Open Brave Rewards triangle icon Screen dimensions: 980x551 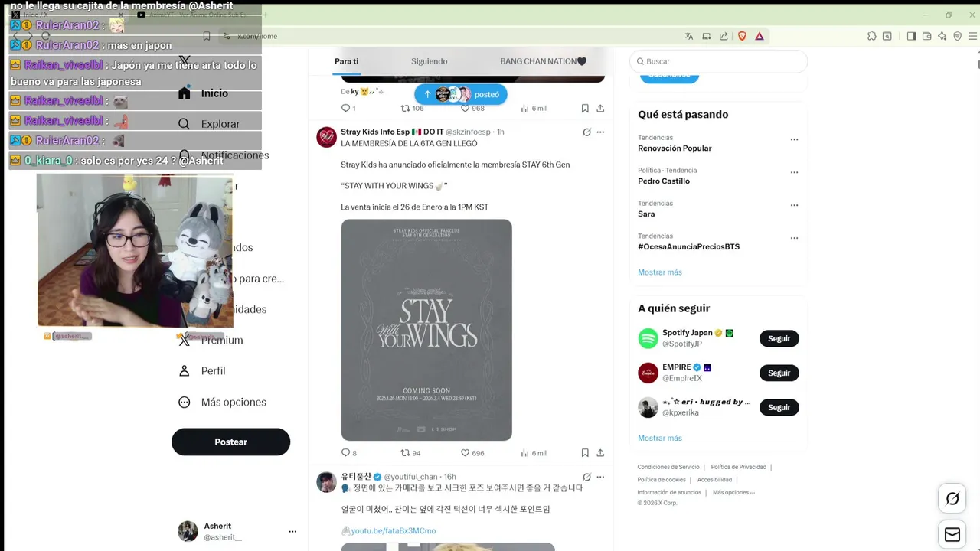(759, 36)
